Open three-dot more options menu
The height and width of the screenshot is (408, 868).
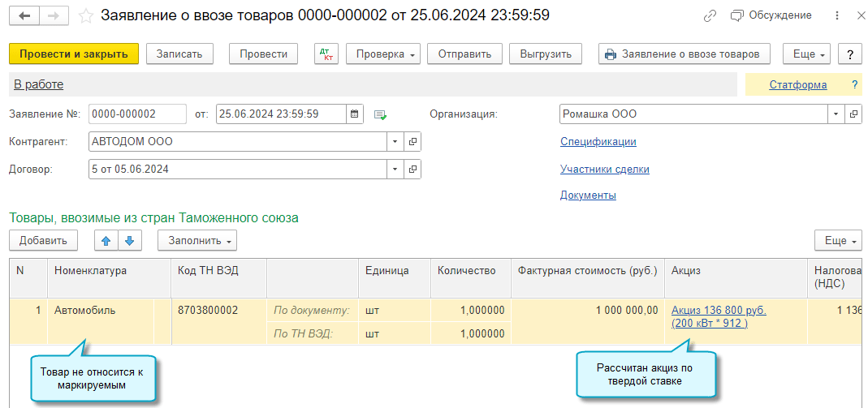pos(837,15)
